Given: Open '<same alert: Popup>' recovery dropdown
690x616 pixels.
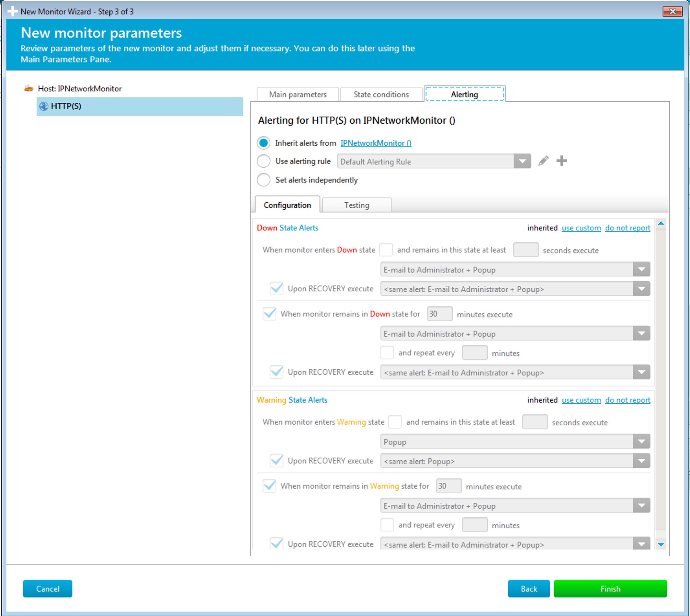Looking at the screenshot, I should [x=515, y=461].
